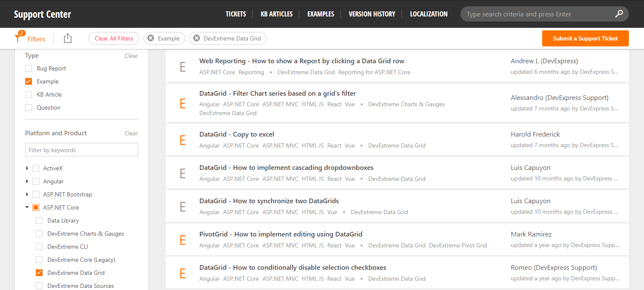Click the E icon for PivotGrid editing

tap(182, 240)
